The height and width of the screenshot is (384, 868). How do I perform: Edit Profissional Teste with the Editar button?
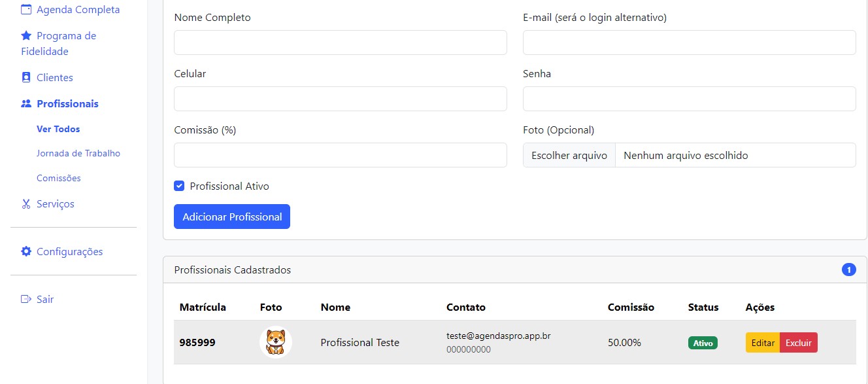pyautogui.click(x=763, y=342)
